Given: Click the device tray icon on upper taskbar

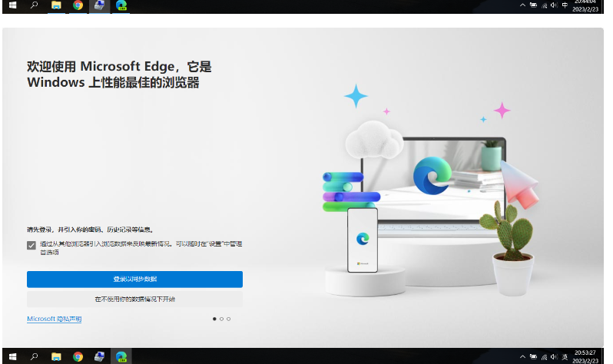Looking at the screenshot, I should (x=533, y=5).
